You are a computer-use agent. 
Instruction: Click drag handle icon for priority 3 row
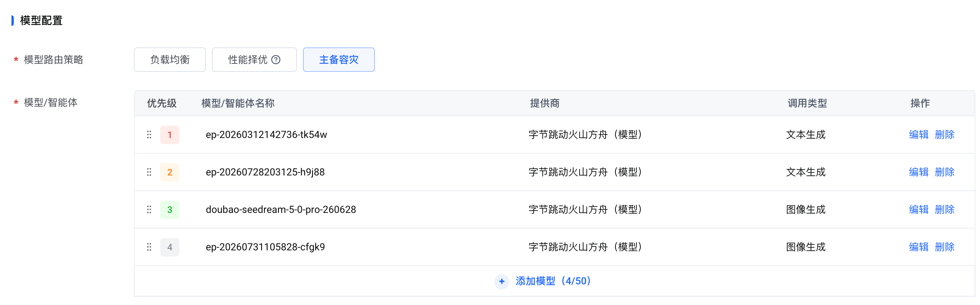[x=149, y=209]
